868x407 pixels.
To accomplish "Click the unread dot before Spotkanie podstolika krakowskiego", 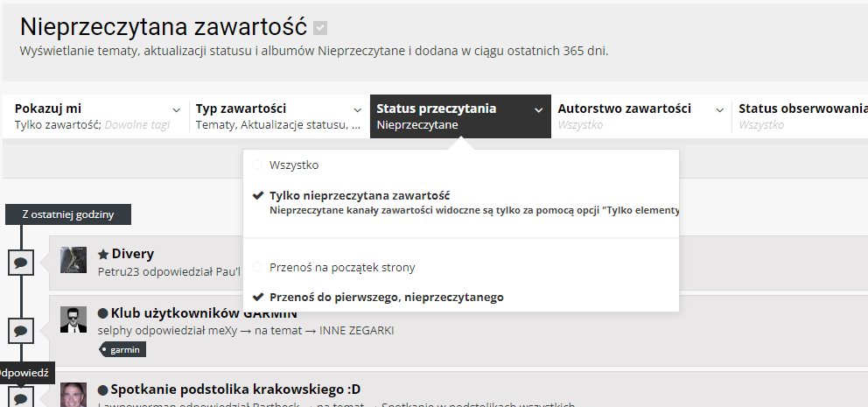I will pyautogui.click(x=103, y=389).
